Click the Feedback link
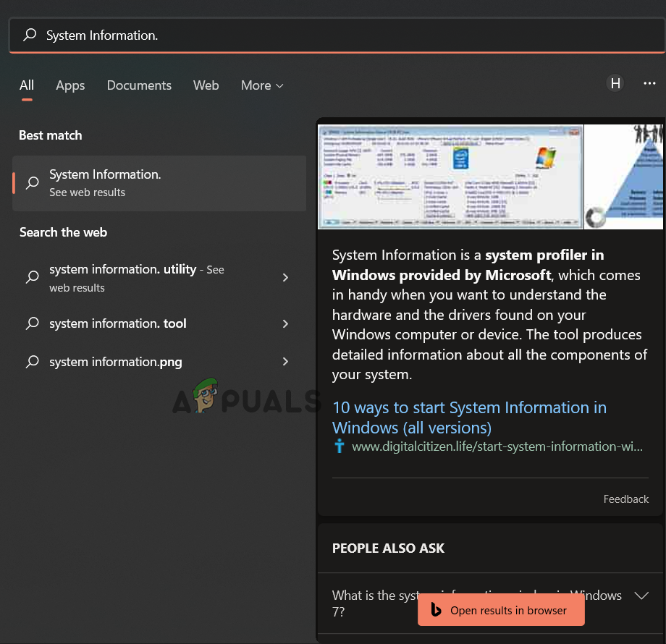 click(625, 499)
